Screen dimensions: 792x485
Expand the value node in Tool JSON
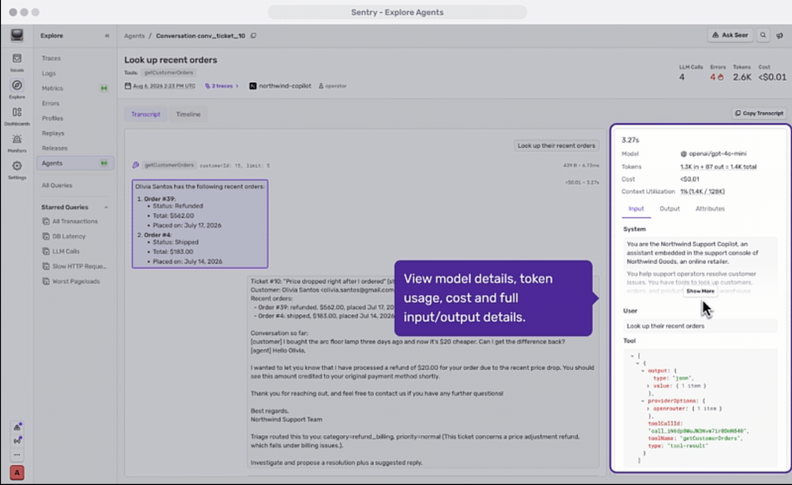click(649, 386)
